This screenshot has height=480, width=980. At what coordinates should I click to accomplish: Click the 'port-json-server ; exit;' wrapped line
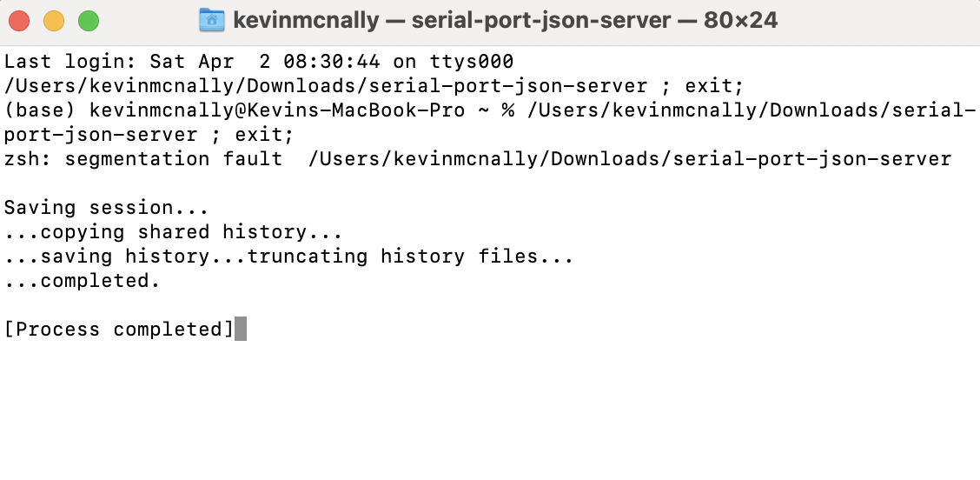[x=149, y=135]
